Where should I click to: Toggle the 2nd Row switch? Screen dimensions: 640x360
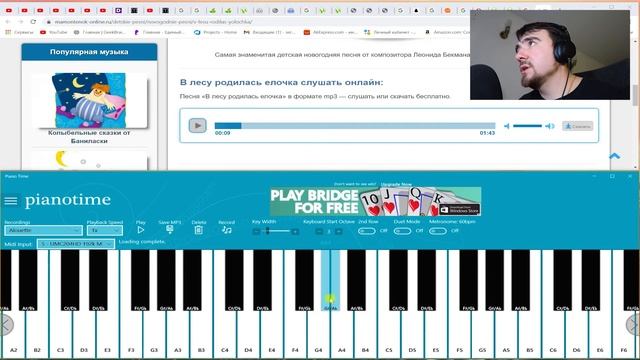click(367, 231)
